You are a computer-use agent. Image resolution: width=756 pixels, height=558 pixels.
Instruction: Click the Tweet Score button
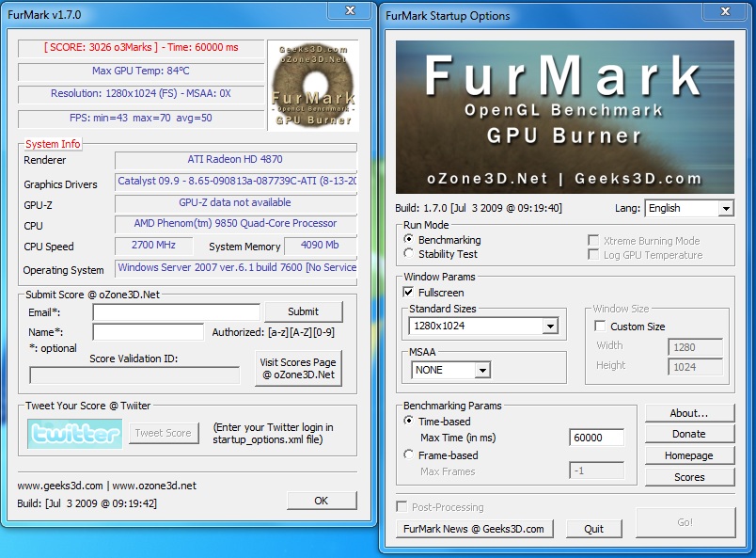coord(164,433)
